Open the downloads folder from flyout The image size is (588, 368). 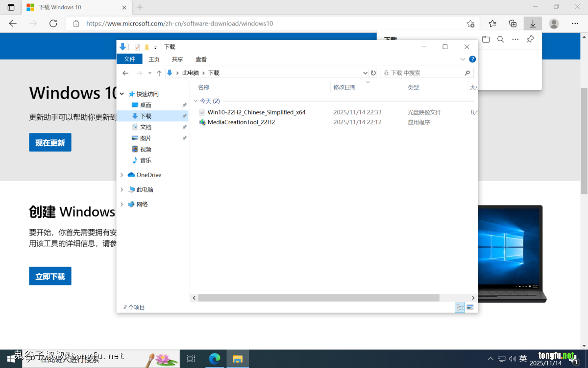486,39
